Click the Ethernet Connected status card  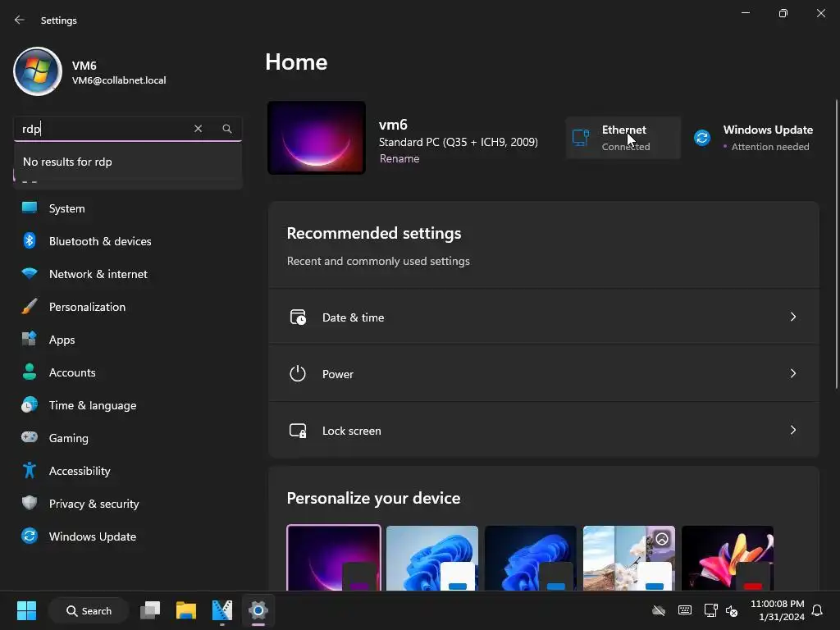(x=623, y=138)
